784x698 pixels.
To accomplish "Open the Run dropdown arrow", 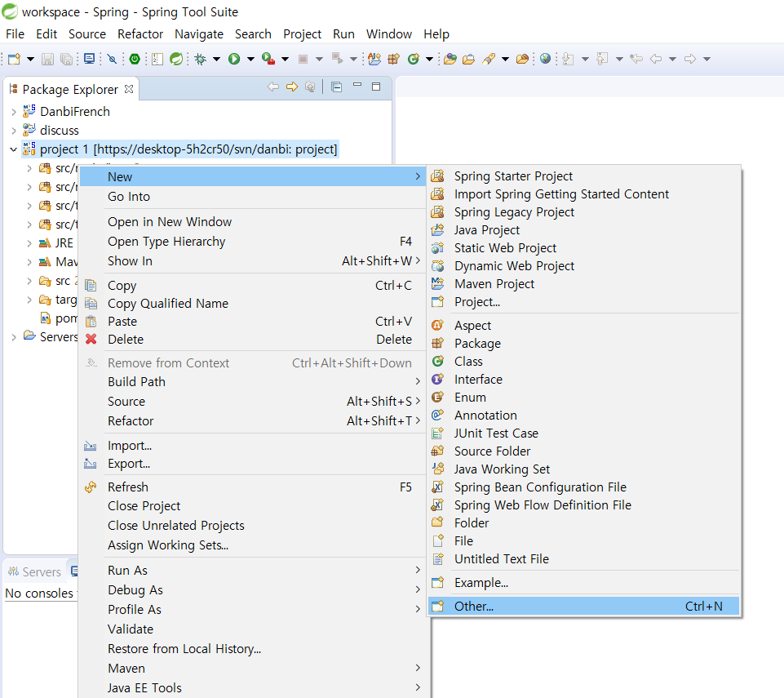I will (250, 59).
